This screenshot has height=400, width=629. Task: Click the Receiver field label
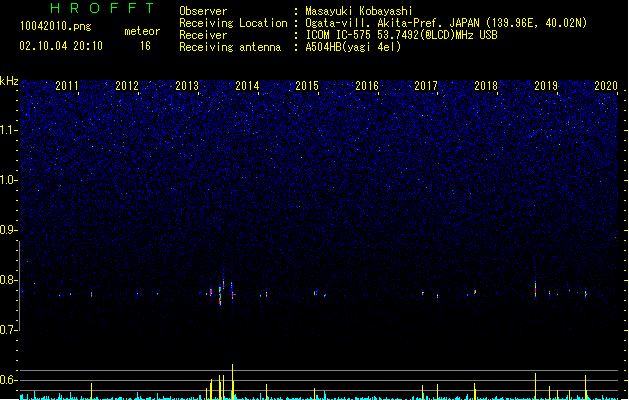203,35
